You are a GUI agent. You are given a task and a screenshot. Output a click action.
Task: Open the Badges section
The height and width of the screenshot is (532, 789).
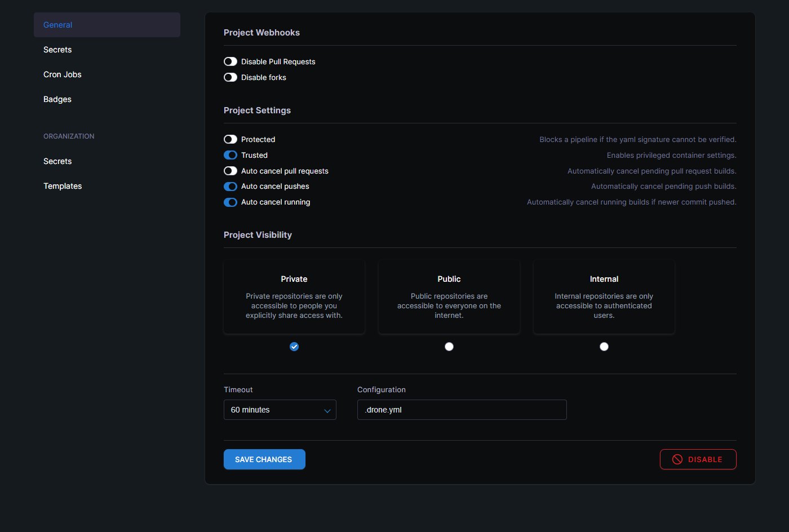coord(57,99)
